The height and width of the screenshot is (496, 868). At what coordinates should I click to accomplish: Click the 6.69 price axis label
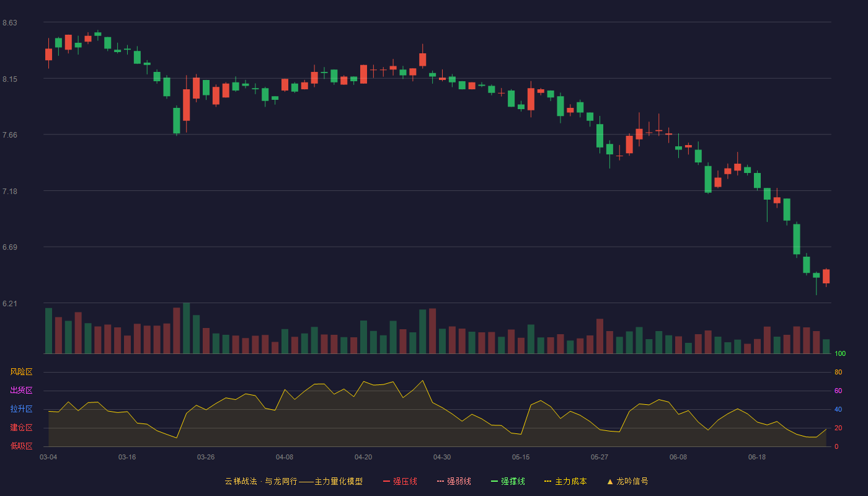click(10, 247)
